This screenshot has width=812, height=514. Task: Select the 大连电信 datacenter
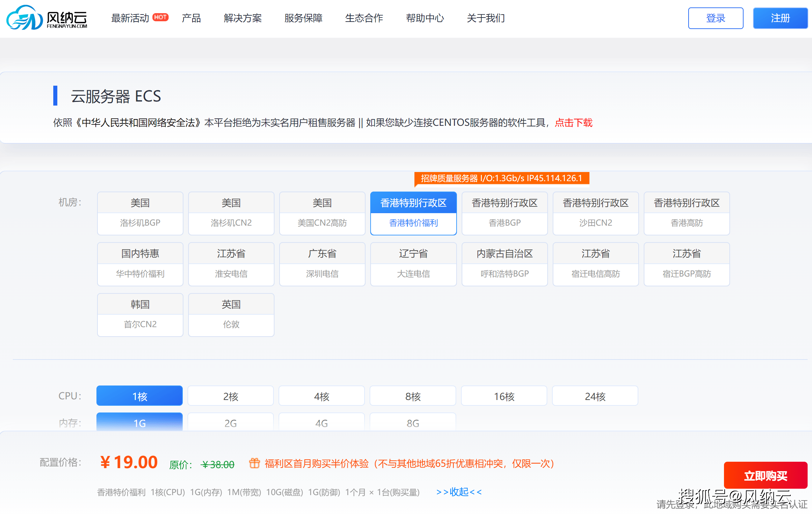[413, 264]
